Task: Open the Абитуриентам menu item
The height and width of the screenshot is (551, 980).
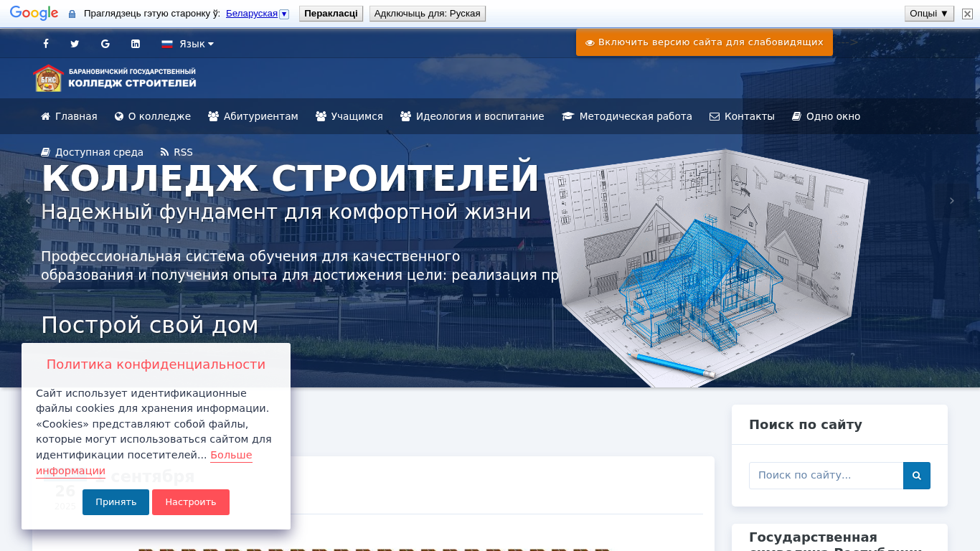Action: coord(253,116)
